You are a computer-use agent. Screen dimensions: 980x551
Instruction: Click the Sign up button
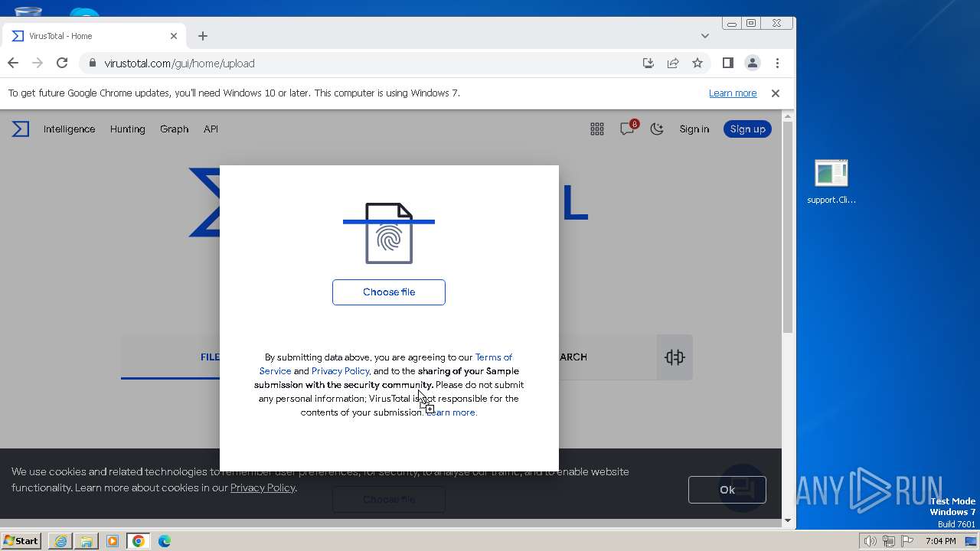point(747,129)
